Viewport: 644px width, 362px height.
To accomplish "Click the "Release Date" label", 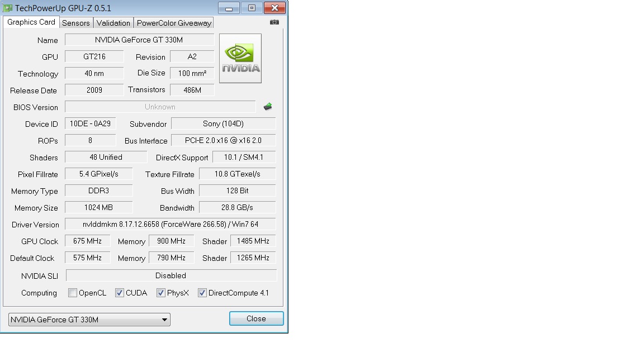I will click(34, 90).
